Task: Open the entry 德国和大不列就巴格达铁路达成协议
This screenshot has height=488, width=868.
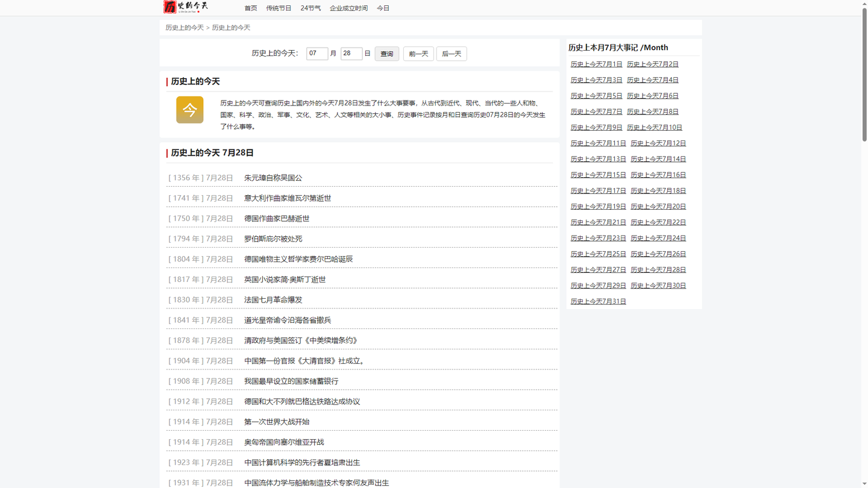Action: pyautogui.click(x=302, y=401)
